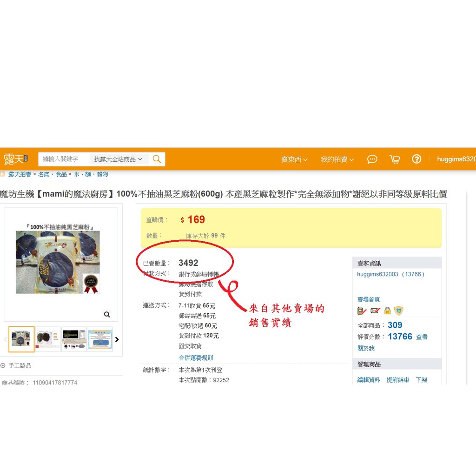Click 編輯資料 to edit listing

(x=369, y=380)
